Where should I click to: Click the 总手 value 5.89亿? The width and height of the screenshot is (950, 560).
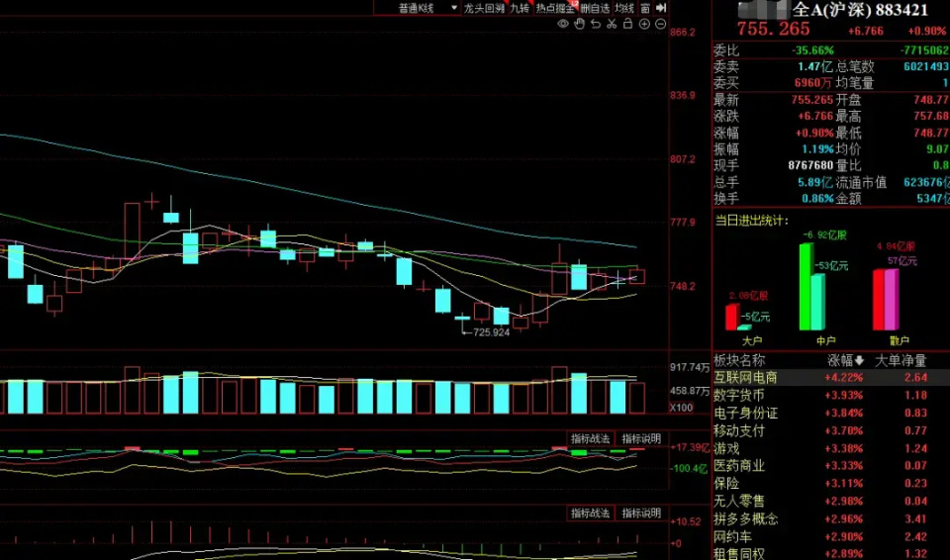815,182
